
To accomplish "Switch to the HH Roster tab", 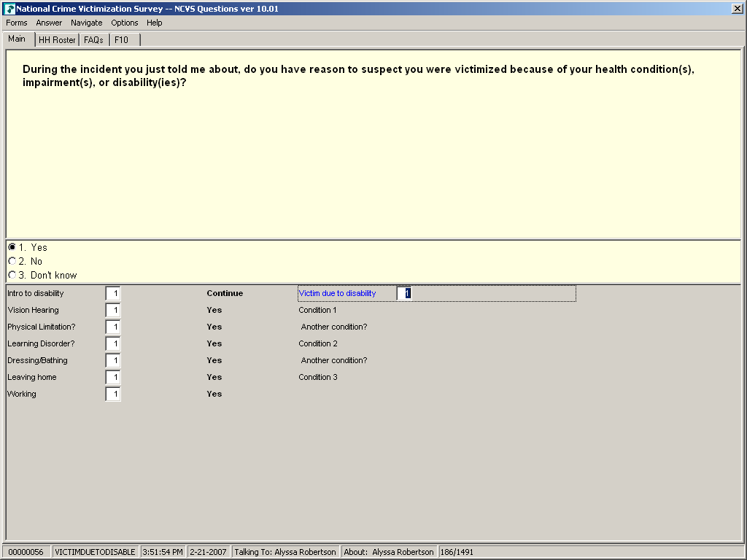I will (57, 39).
